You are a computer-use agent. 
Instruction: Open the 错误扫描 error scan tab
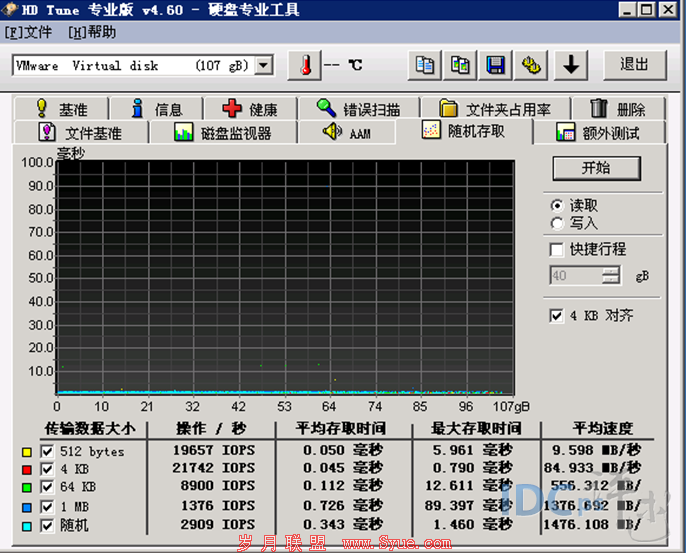[x=358, y=109]
